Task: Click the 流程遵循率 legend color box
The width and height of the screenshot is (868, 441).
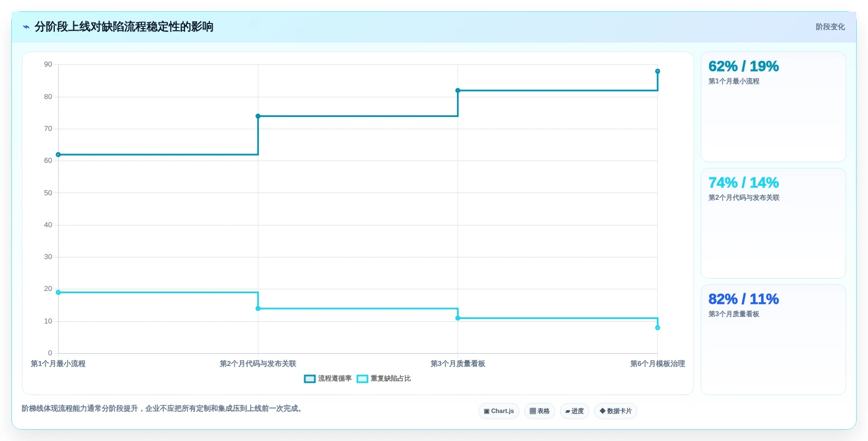Action: click(310, 379)
